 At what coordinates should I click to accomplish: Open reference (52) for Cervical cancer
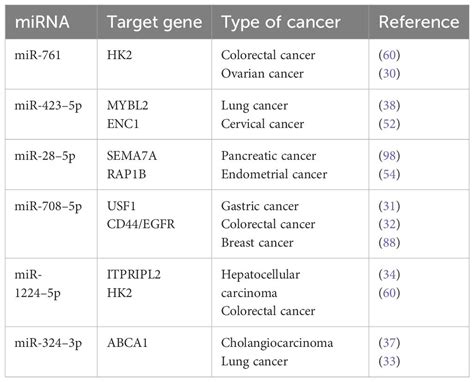[x=389, y=124]
